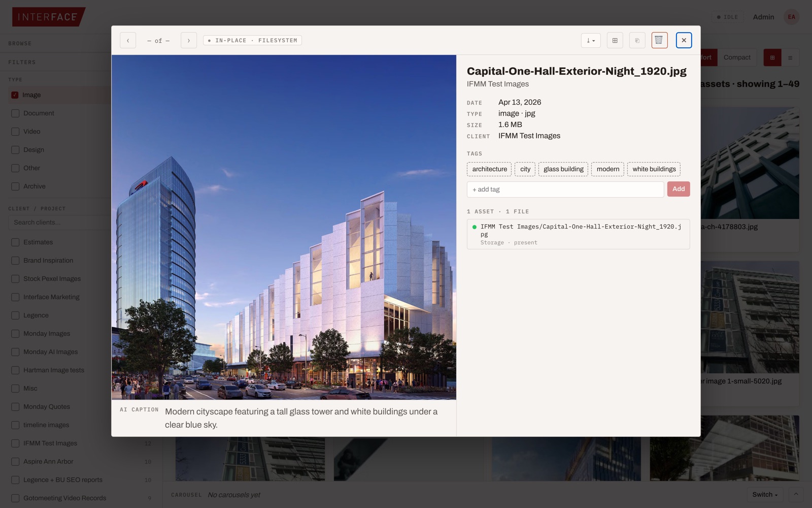Expand the carousel bar with up chevron
Image resolution: width=812 pixels, height=508 pixels.
coord(796,494)
